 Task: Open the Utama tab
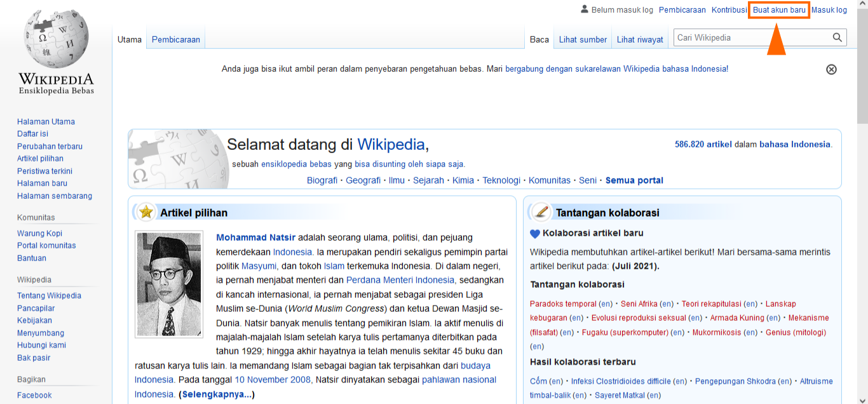130,39
